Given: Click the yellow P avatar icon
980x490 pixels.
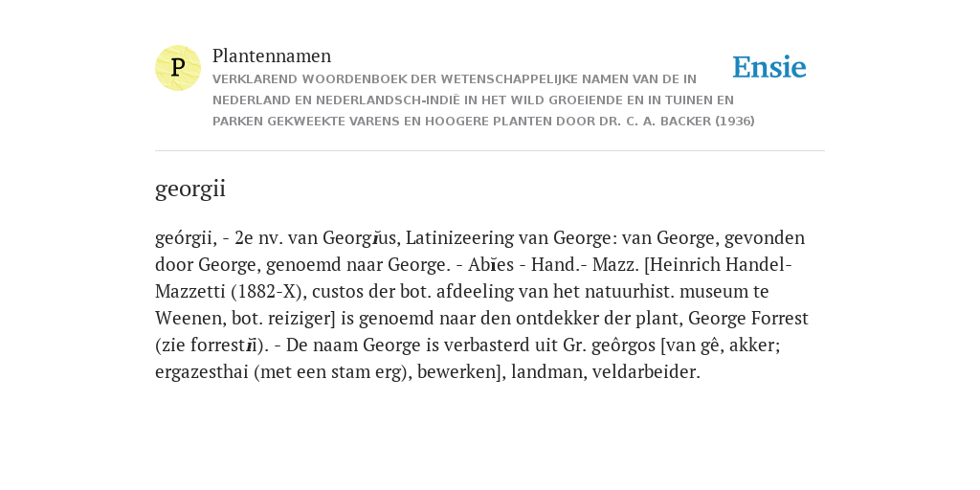Looking at the screenshot, I should 178,68.
